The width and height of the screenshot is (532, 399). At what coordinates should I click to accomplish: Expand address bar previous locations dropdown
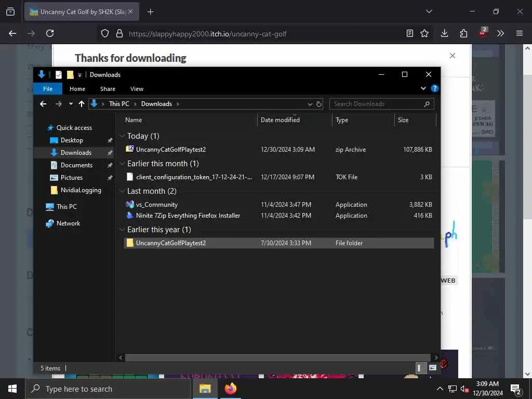pyautogui.click(x=310, y=104)
